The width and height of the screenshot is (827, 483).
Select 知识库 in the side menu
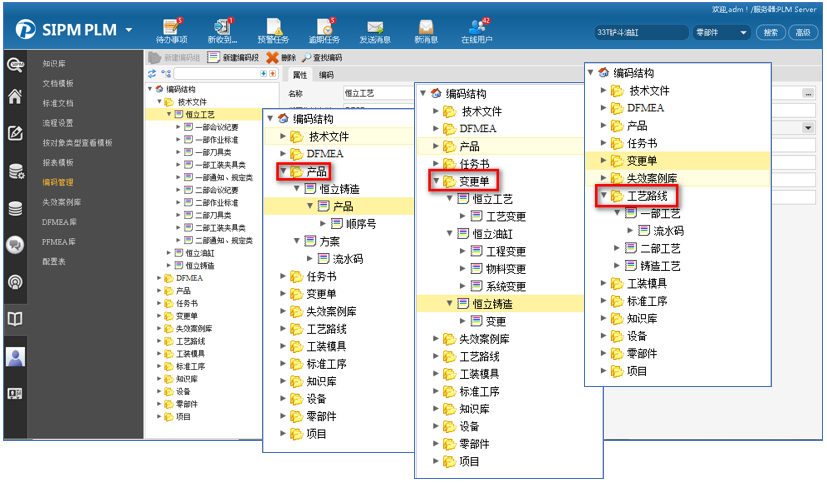coord(54,64)
